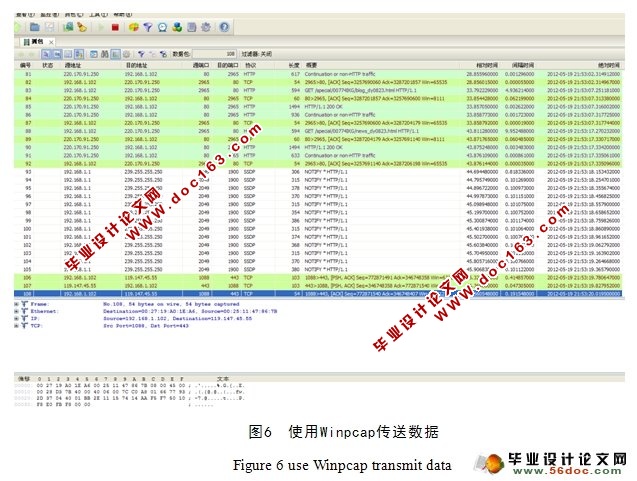Open settings with the gear icon
The width and height of the screenshot is (637, 481).
tap(206, 27)
